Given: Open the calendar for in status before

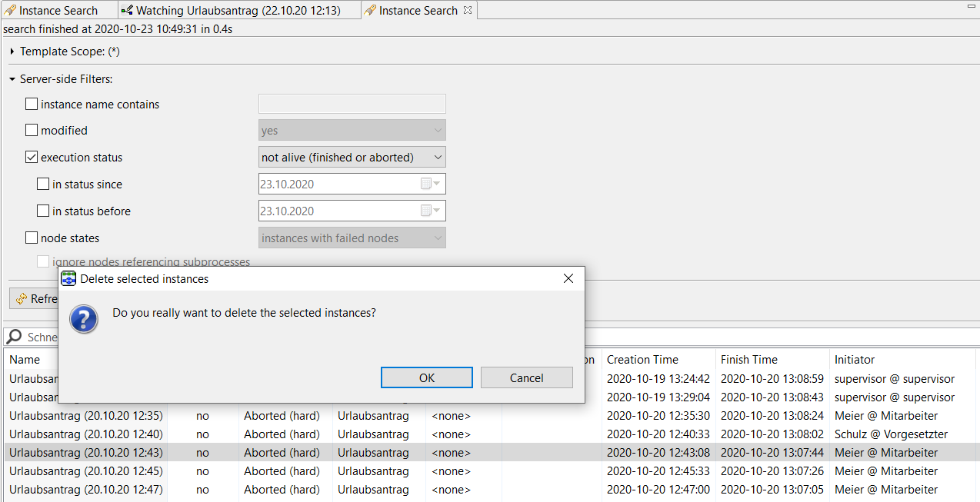Looking at the screenshot, I should click(429, 211).
